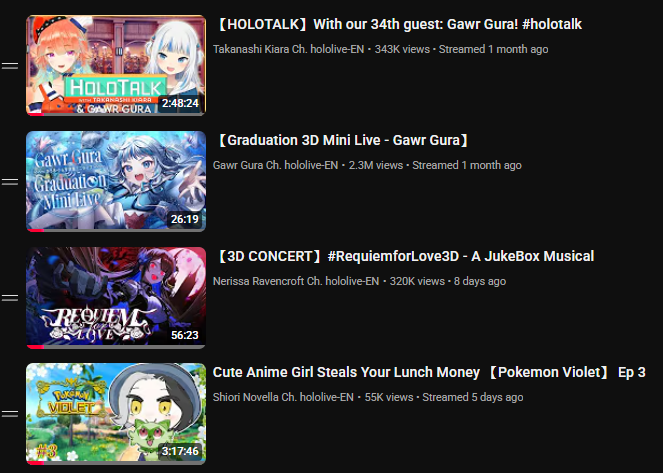Select the reorder handle for Requiem for Love

10,298
